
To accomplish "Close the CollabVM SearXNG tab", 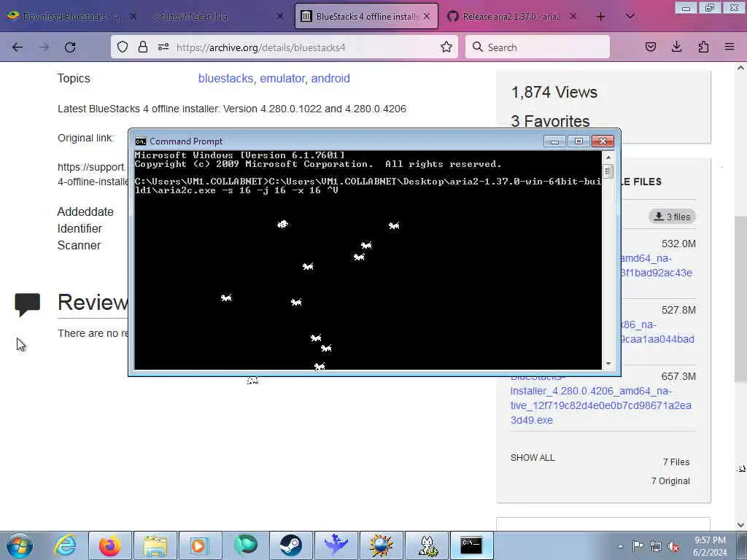I will [x=280, y=17].
